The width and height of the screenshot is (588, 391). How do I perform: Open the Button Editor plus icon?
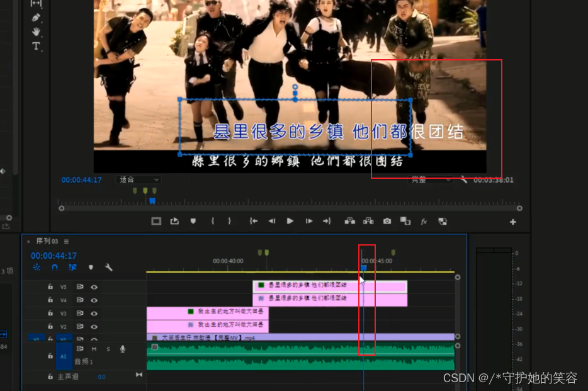(512, 222)
